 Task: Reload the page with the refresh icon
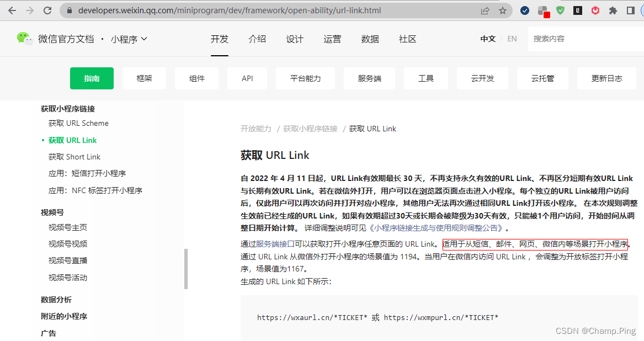click(47, 10)
